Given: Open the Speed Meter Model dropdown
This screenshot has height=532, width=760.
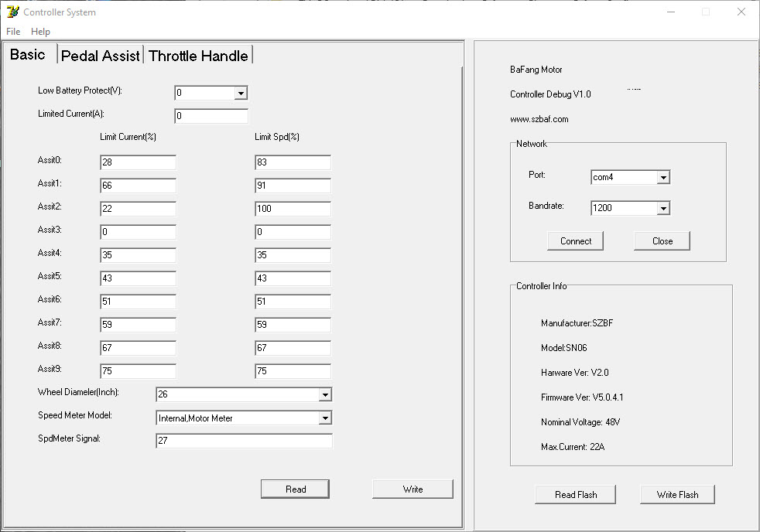Looking at the screenshot, I should tap(325, 418).
